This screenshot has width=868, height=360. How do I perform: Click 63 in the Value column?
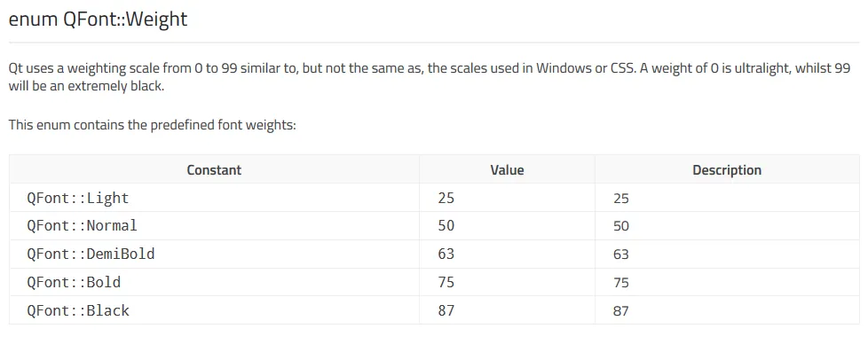(446, 254)
